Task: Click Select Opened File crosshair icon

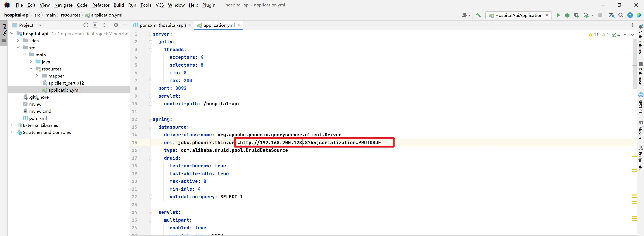Action: click(86, 25)
